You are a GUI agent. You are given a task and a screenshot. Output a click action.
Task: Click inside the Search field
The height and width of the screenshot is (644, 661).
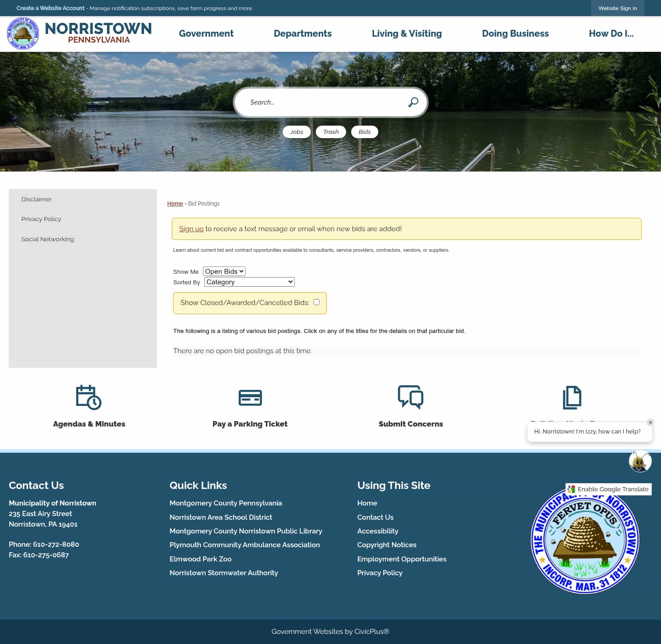[x=321, y=102]
